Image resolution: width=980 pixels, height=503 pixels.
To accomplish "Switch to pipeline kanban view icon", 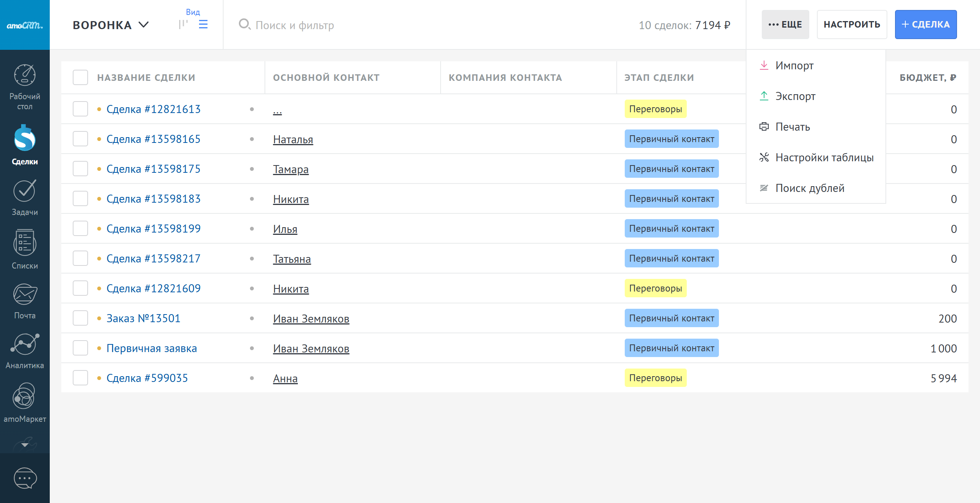I will (183, 25).
